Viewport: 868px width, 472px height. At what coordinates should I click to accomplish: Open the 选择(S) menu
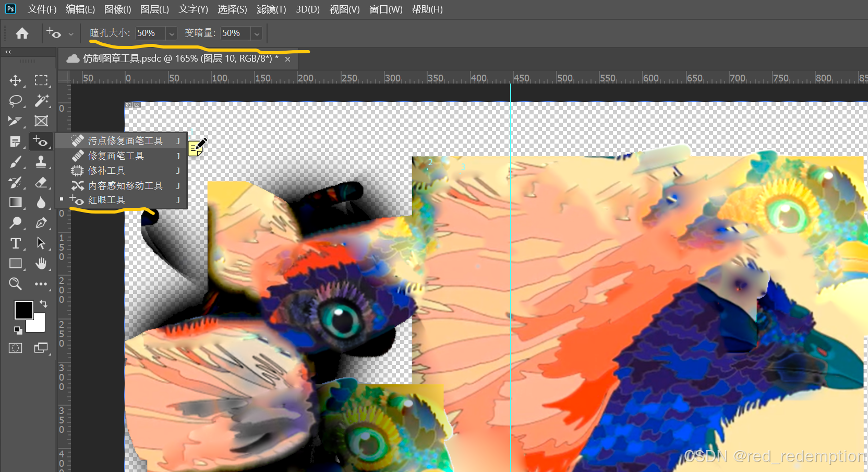click(x=232, y=9)
